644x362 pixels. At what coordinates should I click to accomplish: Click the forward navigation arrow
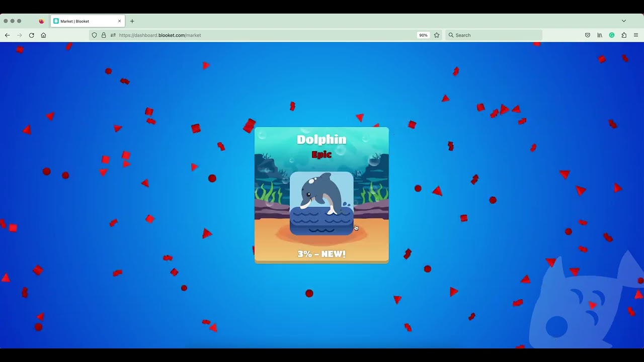(19, 35)
